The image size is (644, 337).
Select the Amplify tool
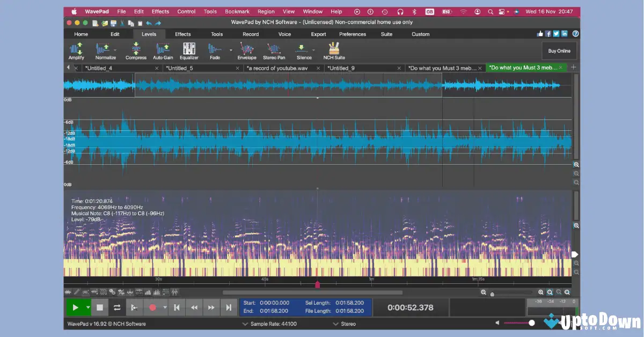click(x=76, y=51)
